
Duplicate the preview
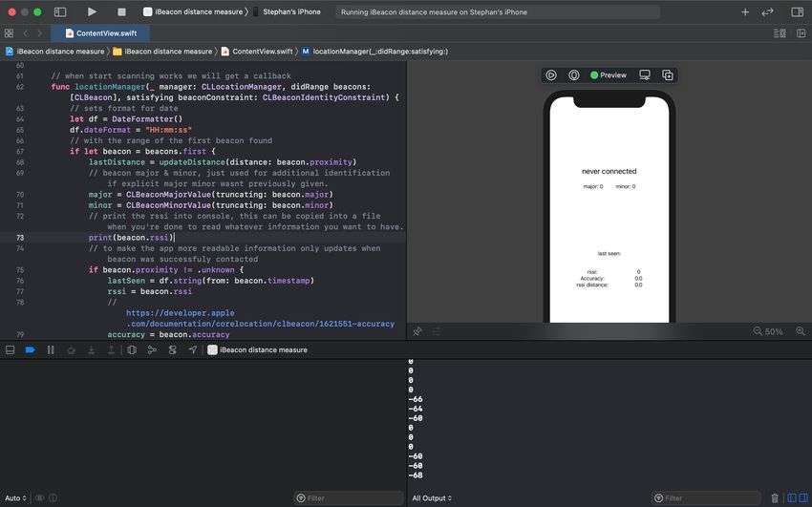[x=668, y=75]
